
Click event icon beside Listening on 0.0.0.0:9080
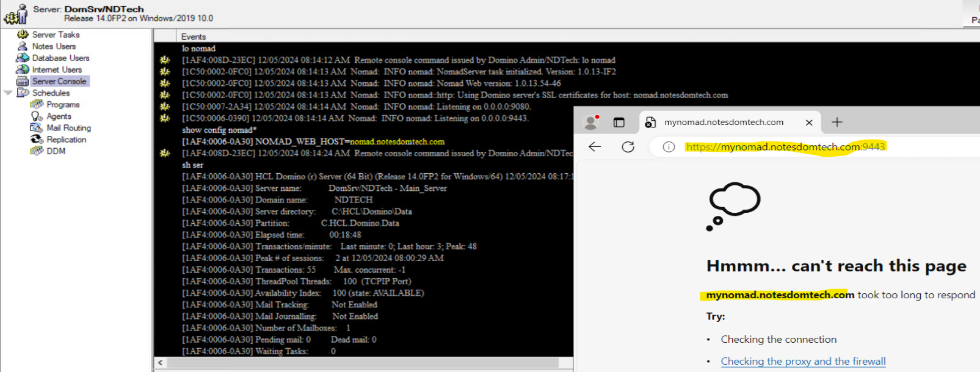tap(165, 106)
